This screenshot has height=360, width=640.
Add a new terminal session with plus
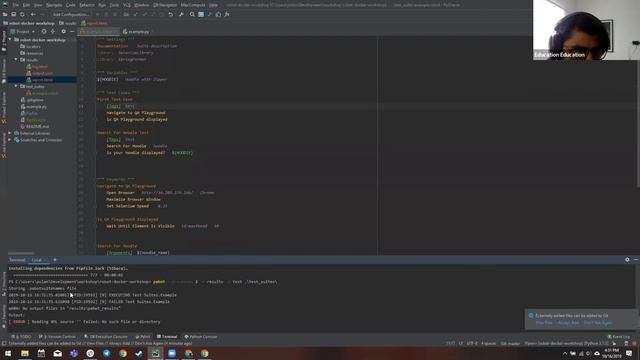(55, 260)
